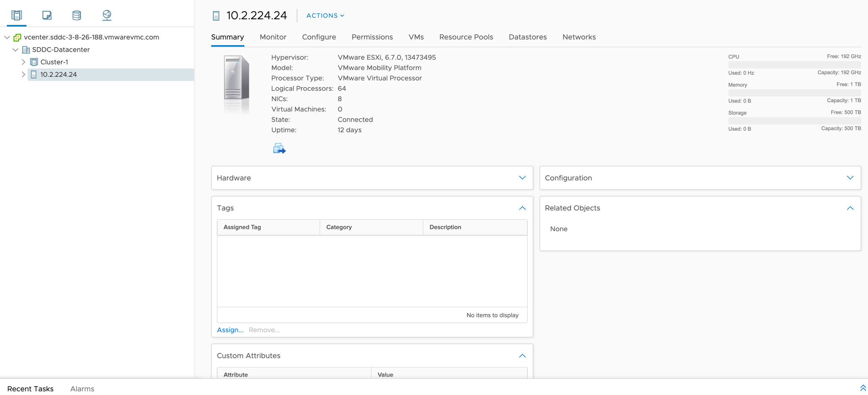Switch to VMs and Templates view icon
Screen dimensions: 868x395
click(x=47, y=16)
